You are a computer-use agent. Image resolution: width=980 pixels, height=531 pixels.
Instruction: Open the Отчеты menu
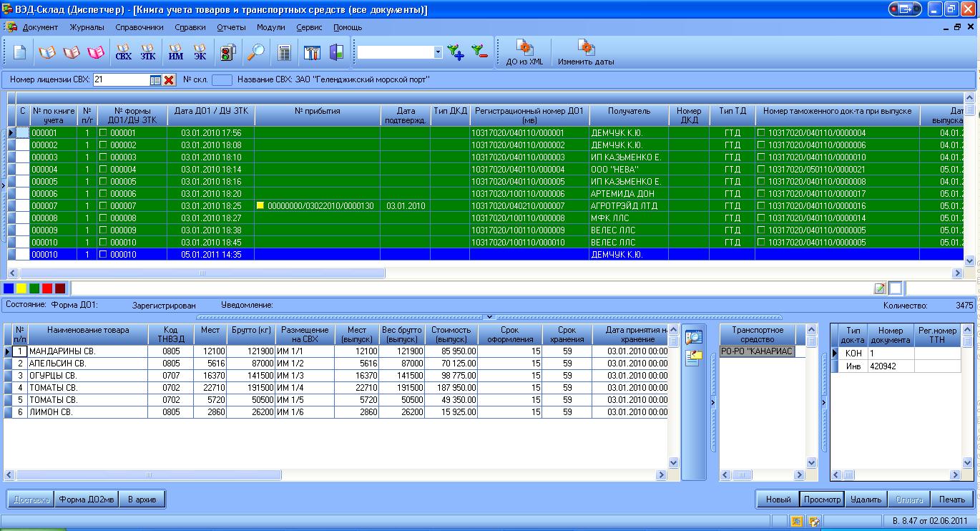pos(231,27)
